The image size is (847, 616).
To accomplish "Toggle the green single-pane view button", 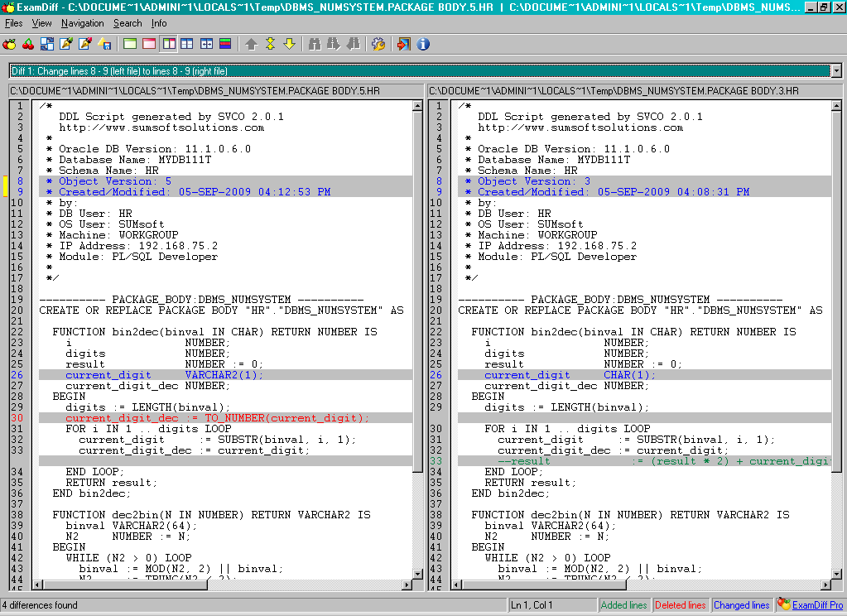I will click(130, 44).
